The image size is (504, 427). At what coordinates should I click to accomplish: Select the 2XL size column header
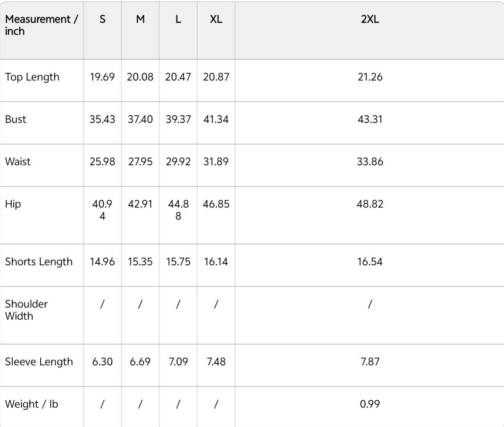(370, 19)
